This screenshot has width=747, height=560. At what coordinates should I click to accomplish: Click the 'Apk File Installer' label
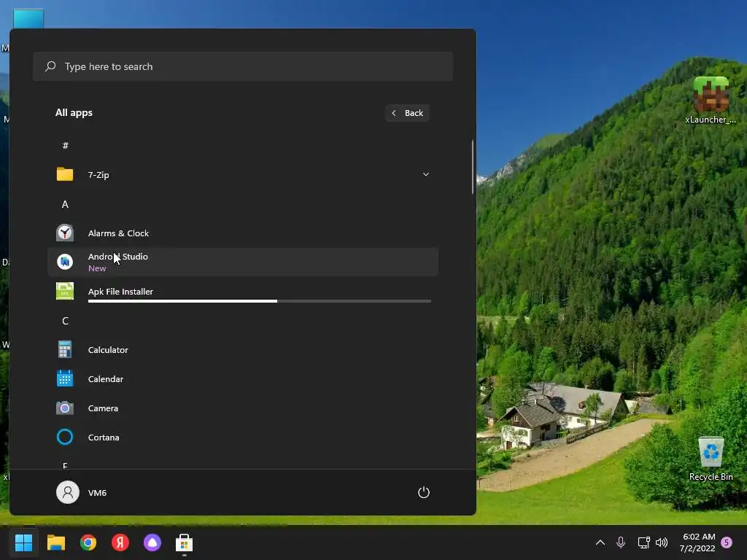click(x=120, y=291)
